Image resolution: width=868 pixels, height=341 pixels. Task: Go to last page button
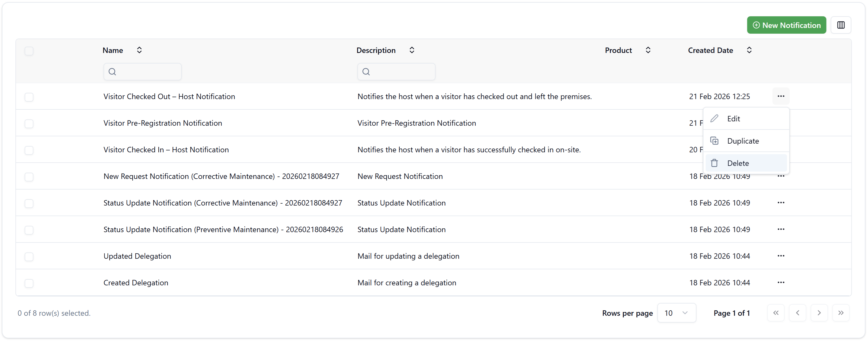[841, 313]
